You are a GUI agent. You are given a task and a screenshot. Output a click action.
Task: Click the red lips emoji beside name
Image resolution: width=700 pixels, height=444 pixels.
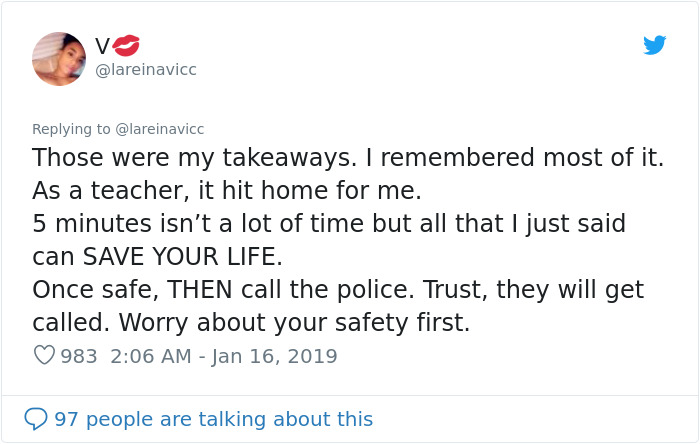(127, 45)
